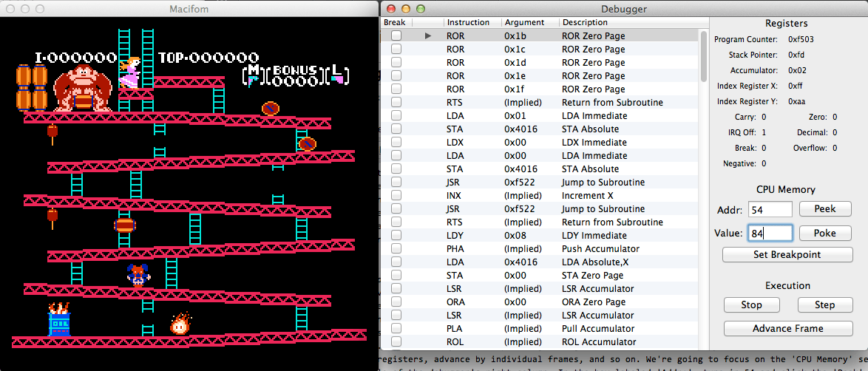Click the Debugger window title bar
Image resolution: width=868 pixels, height=371 pixels.
(624, 9)
